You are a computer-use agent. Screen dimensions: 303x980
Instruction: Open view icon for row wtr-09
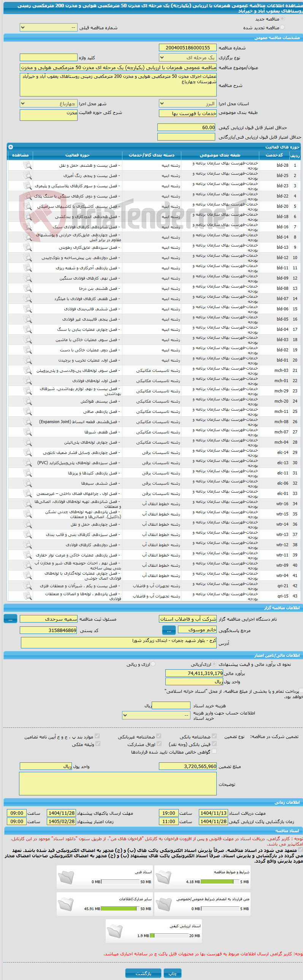27,566
